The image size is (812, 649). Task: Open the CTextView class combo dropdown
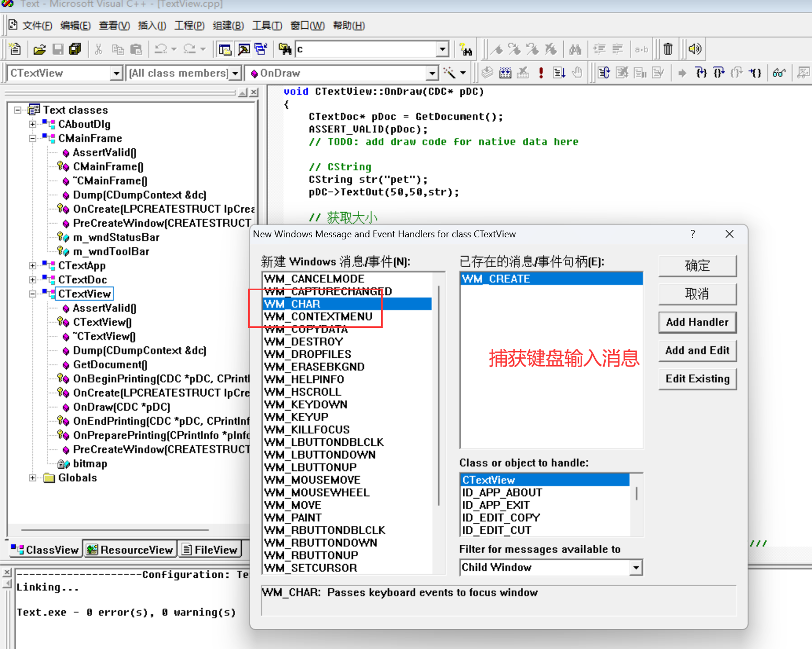tap(117, 73)
